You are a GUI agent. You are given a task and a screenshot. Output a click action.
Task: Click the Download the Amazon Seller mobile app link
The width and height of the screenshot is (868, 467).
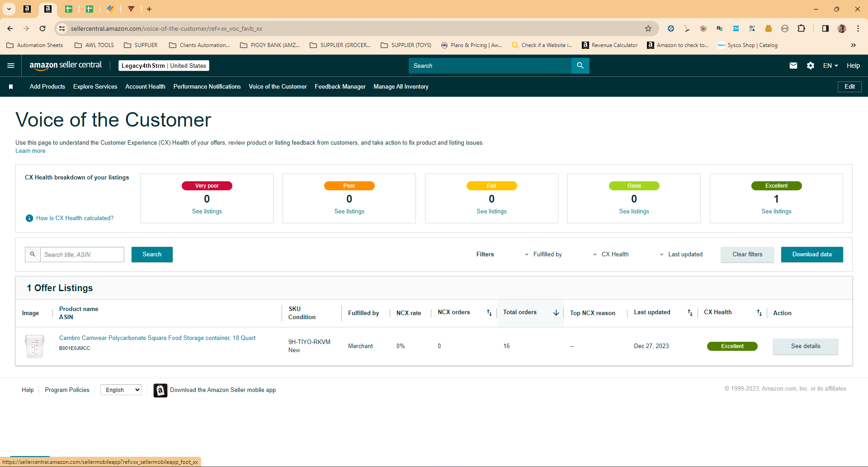[x=223, y=390]
